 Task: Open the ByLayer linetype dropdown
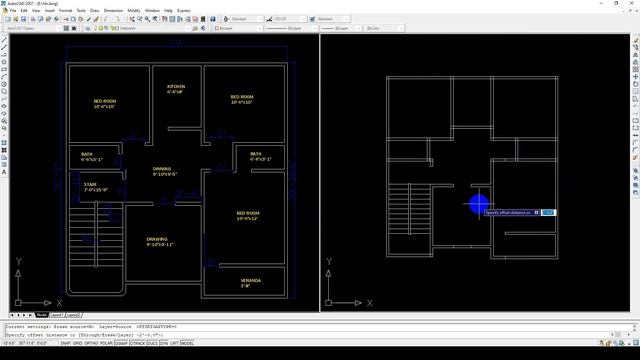pos(291,28)
